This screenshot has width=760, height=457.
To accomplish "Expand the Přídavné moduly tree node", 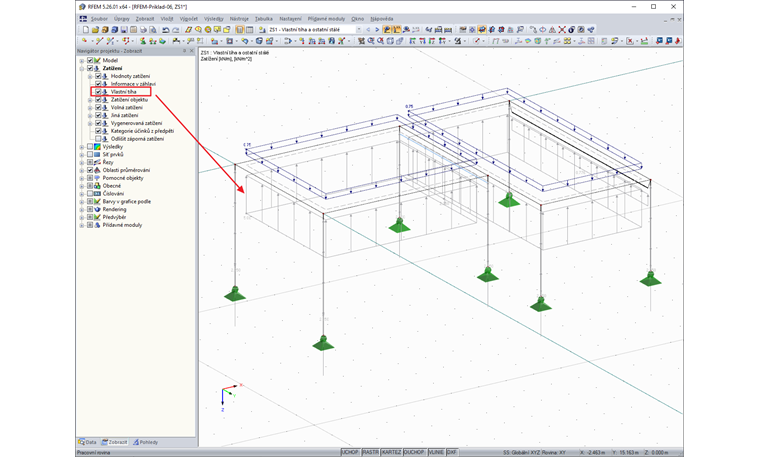I will click(82, 225).
